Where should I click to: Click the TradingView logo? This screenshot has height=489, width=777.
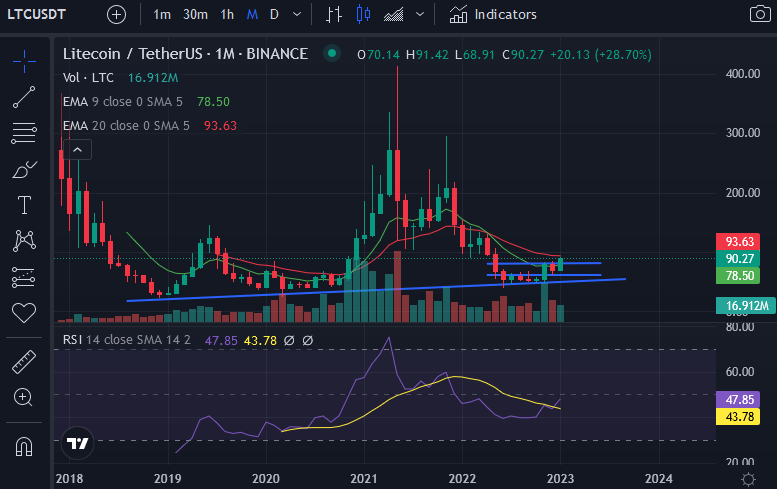pos(77,443)
